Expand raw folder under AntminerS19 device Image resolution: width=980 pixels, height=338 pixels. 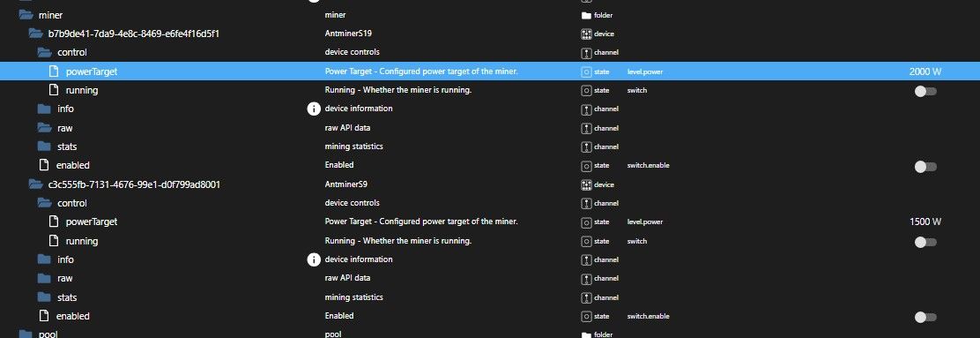pos(44,128)
